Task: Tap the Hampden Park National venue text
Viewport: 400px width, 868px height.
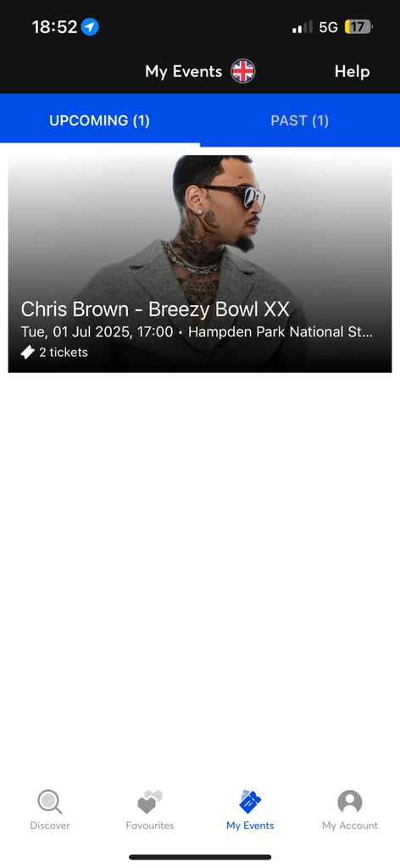Action: point(281,332)
